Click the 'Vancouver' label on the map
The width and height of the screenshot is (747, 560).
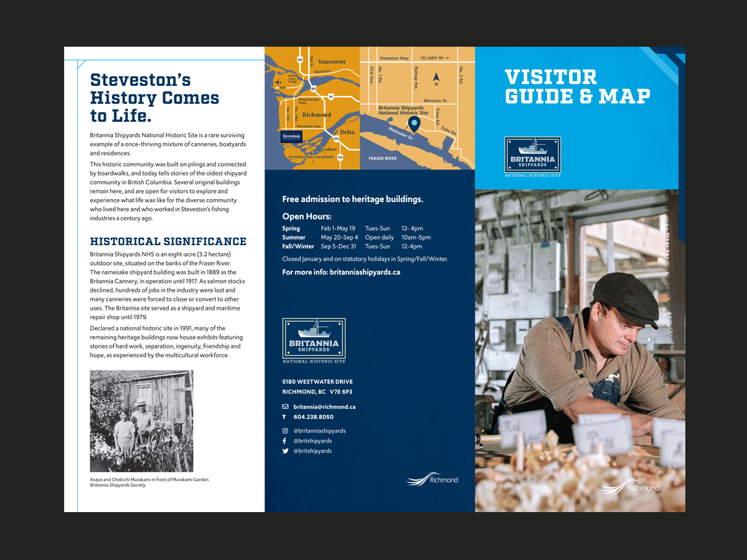coord(332,62)
